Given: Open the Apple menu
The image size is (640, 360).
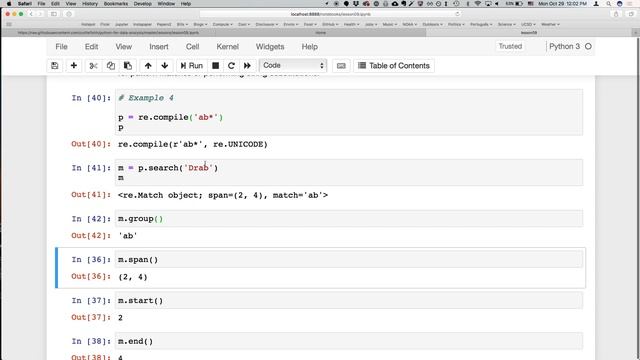Looking at the screenshot, I should 9,3.
